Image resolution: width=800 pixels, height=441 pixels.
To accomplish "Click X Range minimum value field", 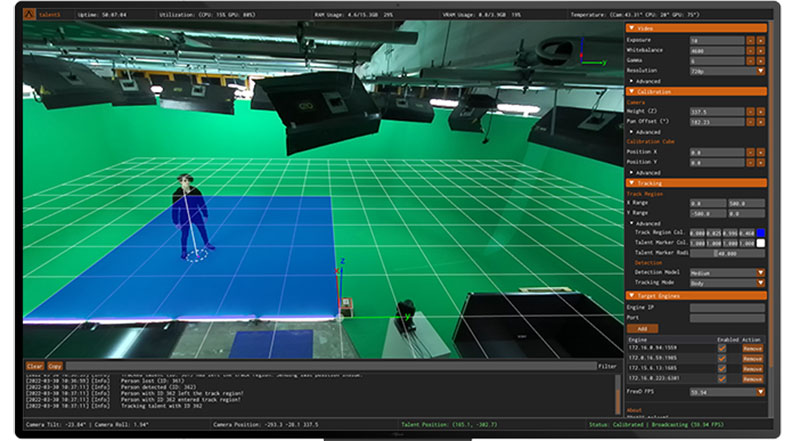I will coord(708,203).
